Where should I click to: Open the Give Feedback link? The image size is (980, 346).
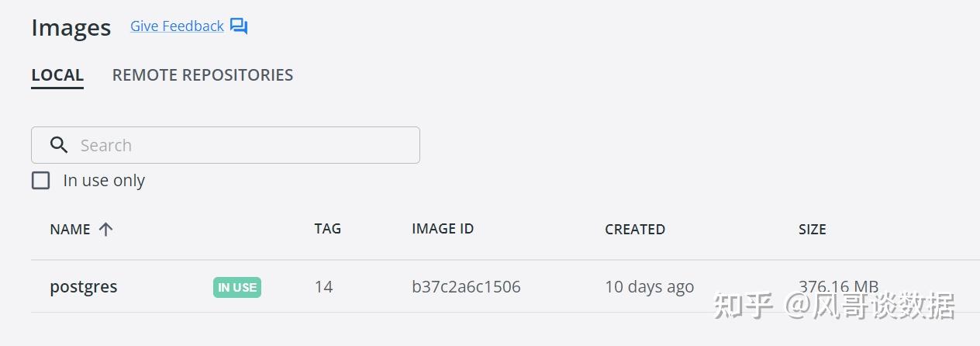177,26
